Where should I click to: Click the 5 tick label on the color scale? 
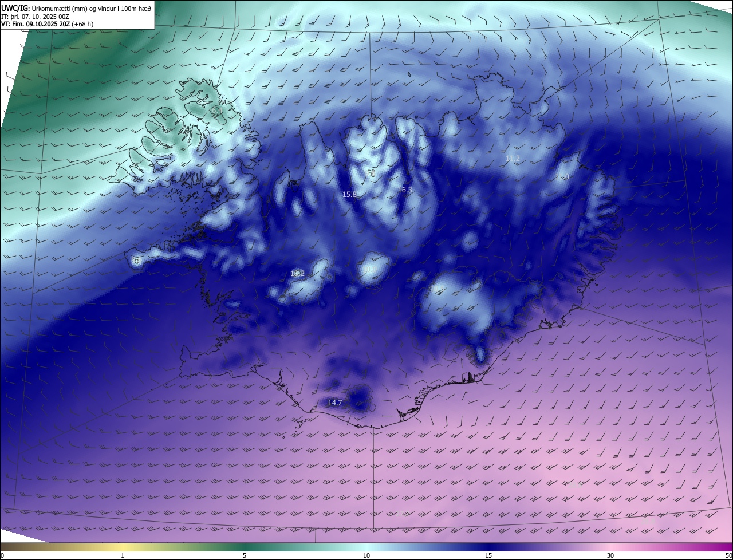pos(245,555)
